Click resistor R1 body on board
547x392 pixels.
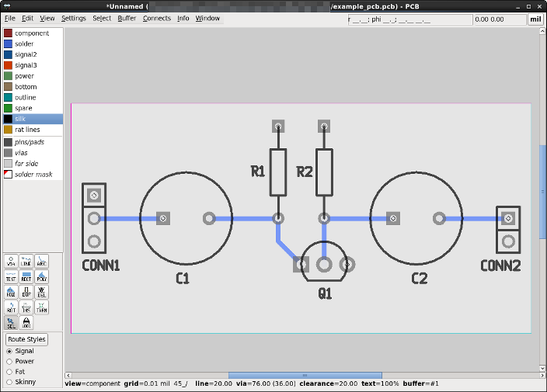[x=278, y=172]
